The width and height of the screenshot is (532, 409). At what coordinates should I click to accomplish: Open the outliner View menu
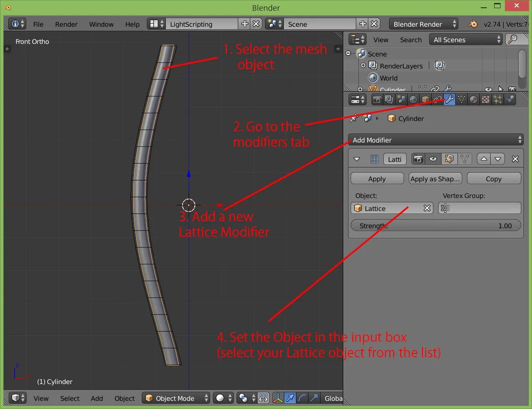[x=381, y=40]
